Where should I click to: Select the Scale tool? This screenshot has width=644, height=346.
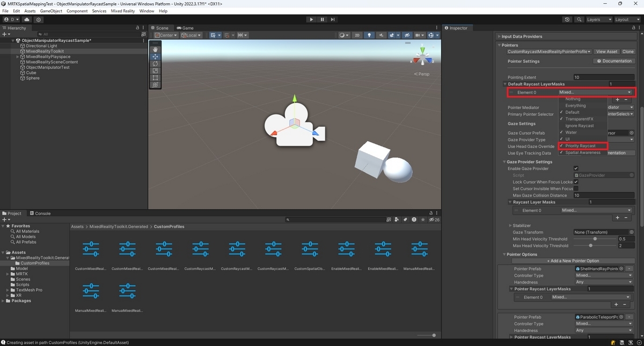[x=155, y=70]
